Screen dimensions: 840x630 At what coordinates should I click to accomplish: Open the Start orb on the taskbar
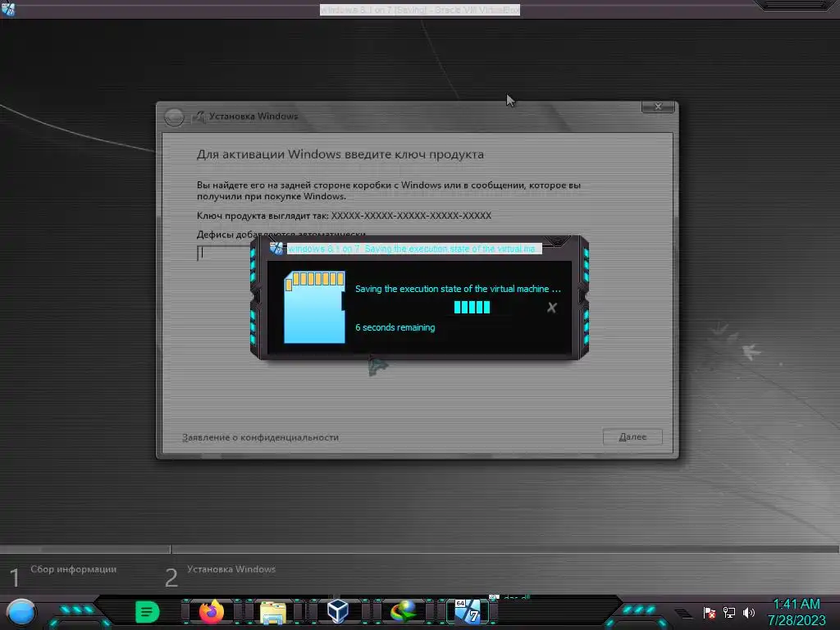(x=21, y=612)
